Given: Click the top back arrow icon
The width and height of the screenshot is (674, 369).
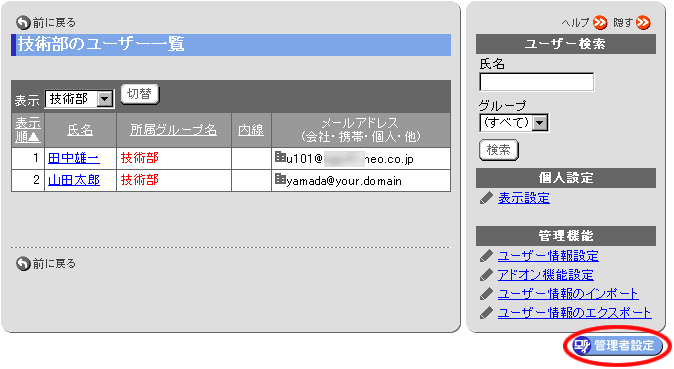Looking at the screenshot, I should [x=23, y=22].
